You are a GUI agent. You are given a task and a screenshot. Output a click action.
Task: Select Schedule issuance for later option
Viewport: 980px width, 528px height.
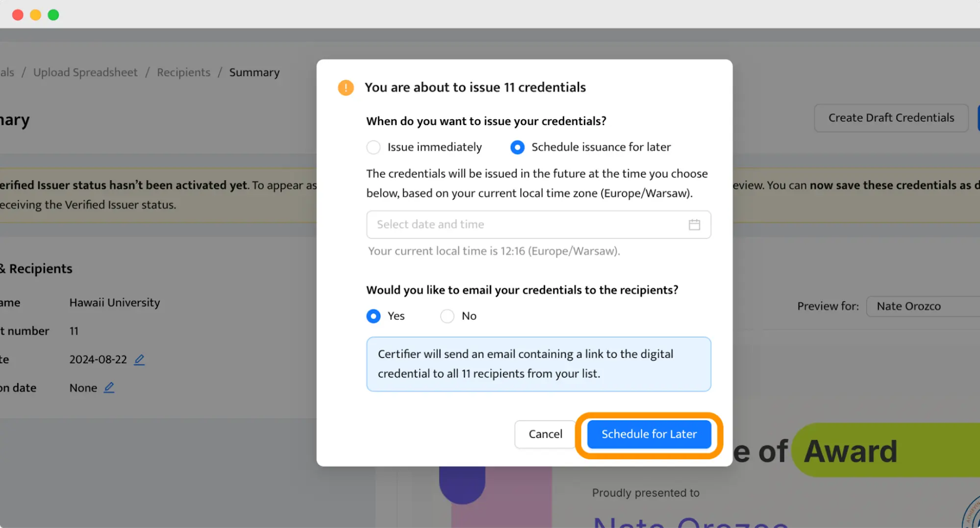pyautogui.click(x=517, y=147)
